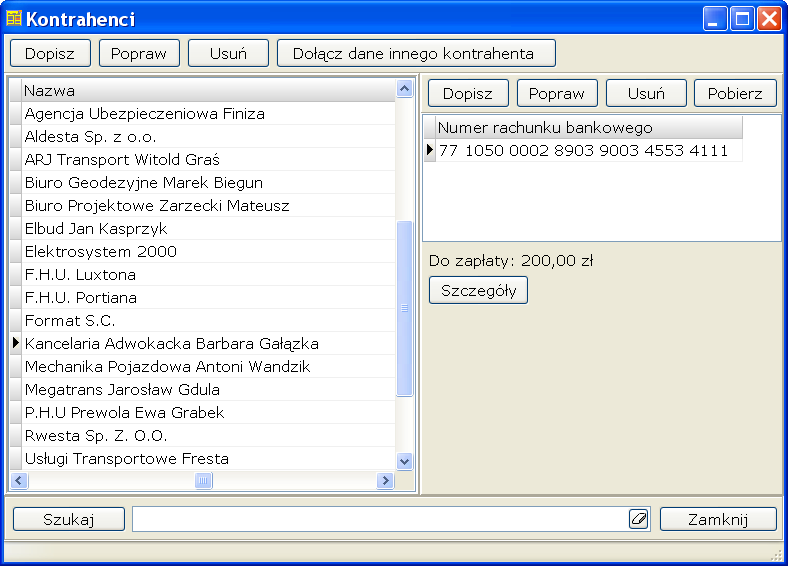Open payment details with Szczegóły button
788x566 pixels.
click(x=478, y=290)
